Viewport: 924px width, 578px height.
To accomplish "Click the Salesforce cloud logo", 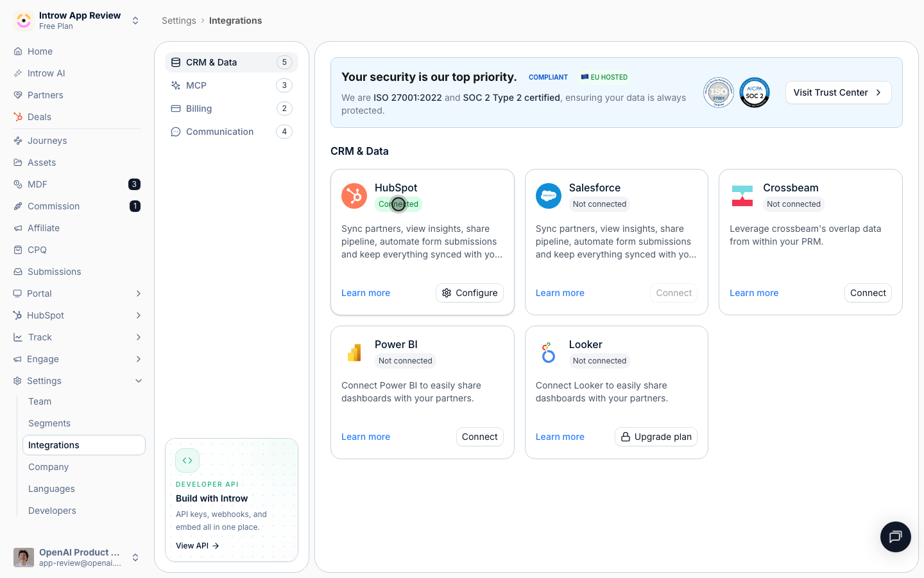I will click(549, 196).
